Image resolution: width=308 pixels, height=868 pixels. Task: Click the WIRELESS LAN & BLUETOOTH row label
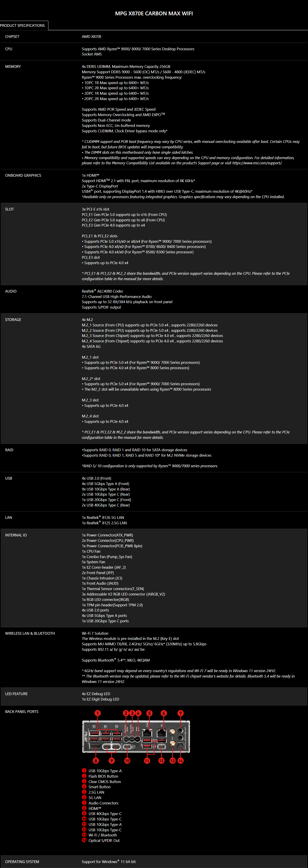(30, 633)
